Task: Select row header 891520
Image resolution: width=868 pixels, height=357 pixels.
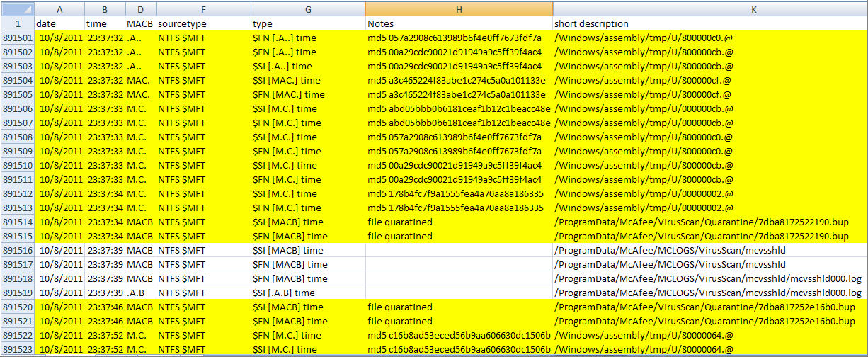Action: [x=17, y=307]
